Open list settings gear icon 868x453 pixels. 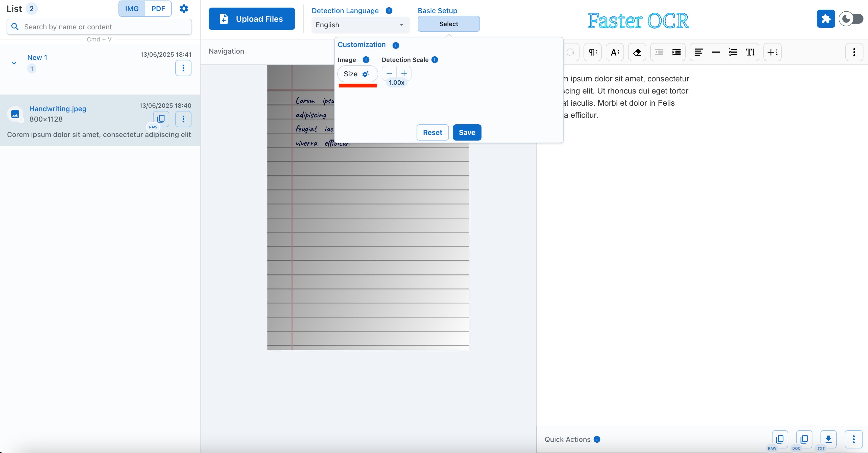click(184, 9)
